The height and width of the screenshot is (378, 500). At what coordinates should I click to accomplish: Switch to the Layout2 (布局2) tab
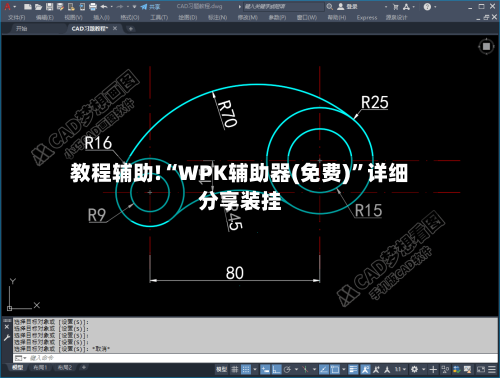[65, 367]
